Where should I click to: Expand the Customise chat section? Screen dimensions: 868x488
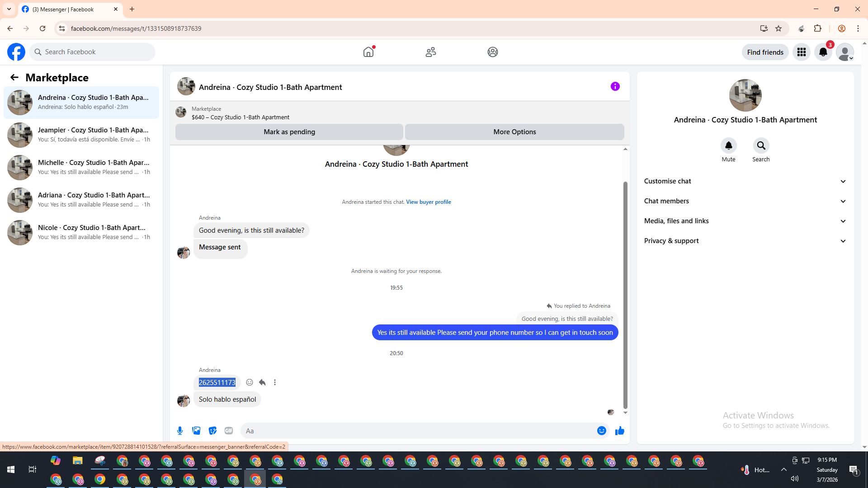[x=745, y=181]
